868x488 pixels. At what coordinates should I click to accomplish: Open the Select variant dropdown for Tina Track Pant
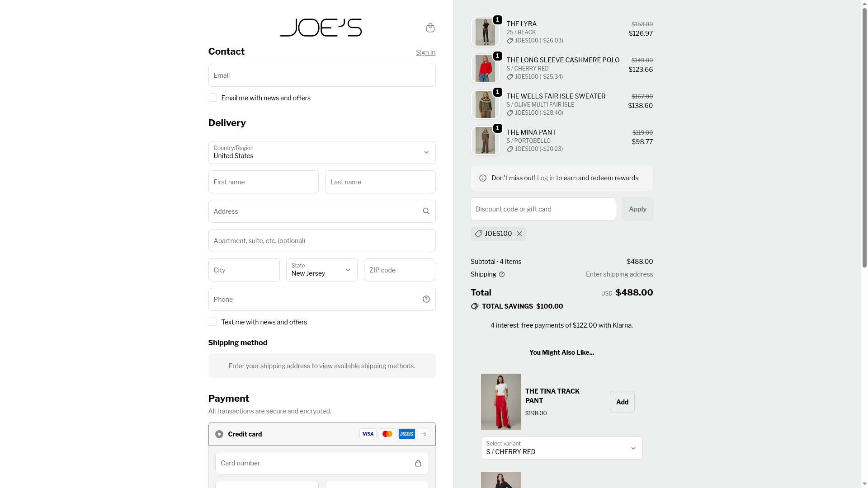click(562, 448)
